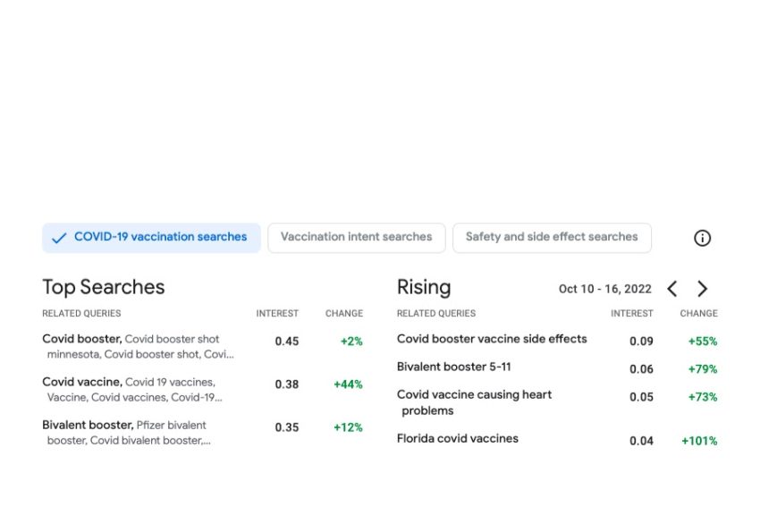The image size is (760, 532).
Task: Click the 0.04 interest value
Action: (x=641, y=441)
